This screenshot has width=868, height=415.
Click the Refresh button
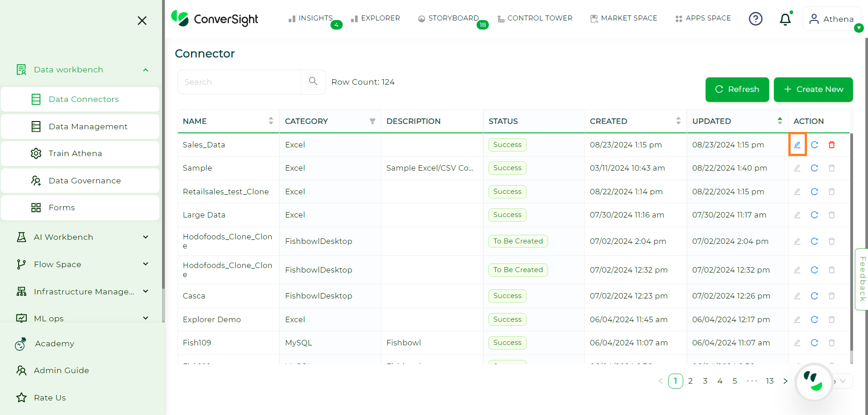(737, 90)
